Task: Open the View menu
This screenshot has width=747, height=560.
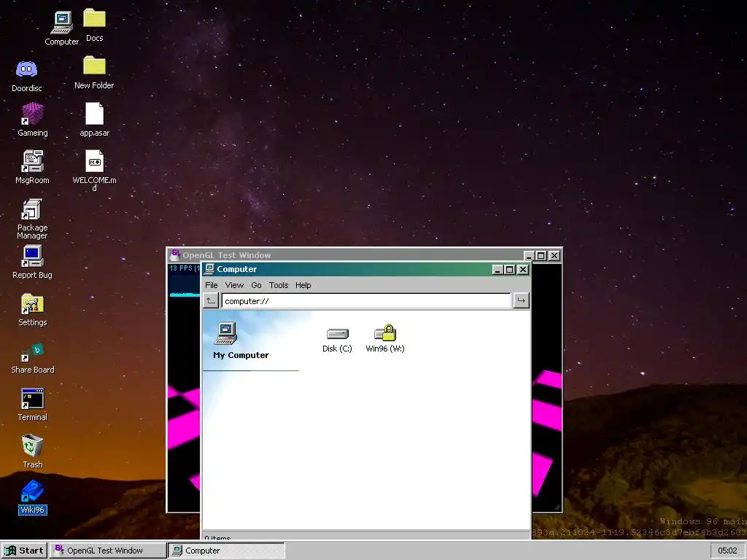Action: click(x=234, y=285)
